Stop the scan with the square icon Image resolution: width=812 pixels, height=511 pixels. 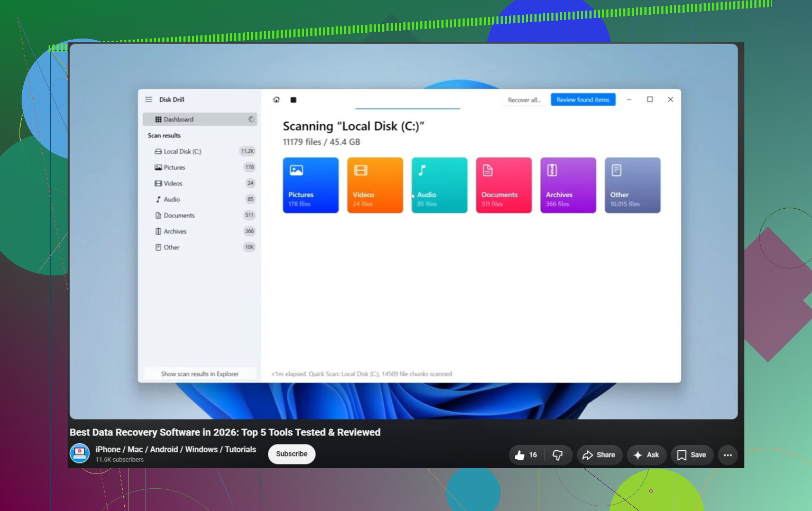coord(293,99)
